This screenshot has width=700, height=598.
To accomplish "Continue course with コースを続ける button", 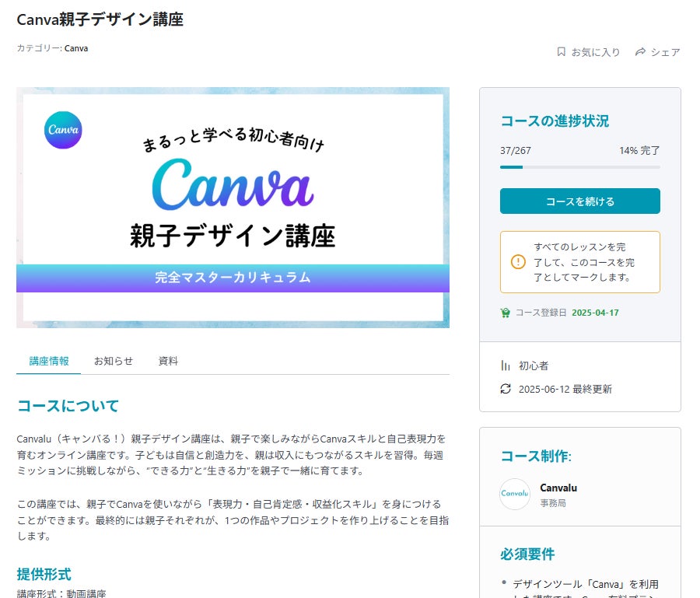I will [580, 201].
